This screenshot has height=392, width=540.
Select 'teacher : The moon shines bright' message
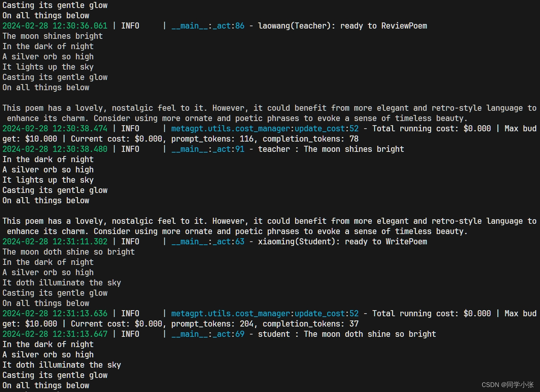[x=331, y=149]
